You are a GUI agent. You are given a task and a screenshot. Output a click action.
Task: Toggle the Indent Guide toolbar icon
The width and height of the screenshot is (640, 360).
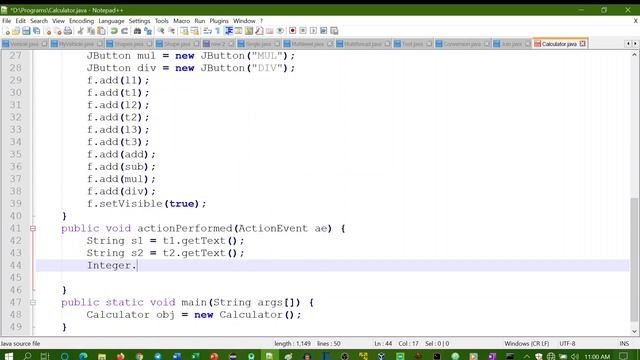(x=229, y=31)
